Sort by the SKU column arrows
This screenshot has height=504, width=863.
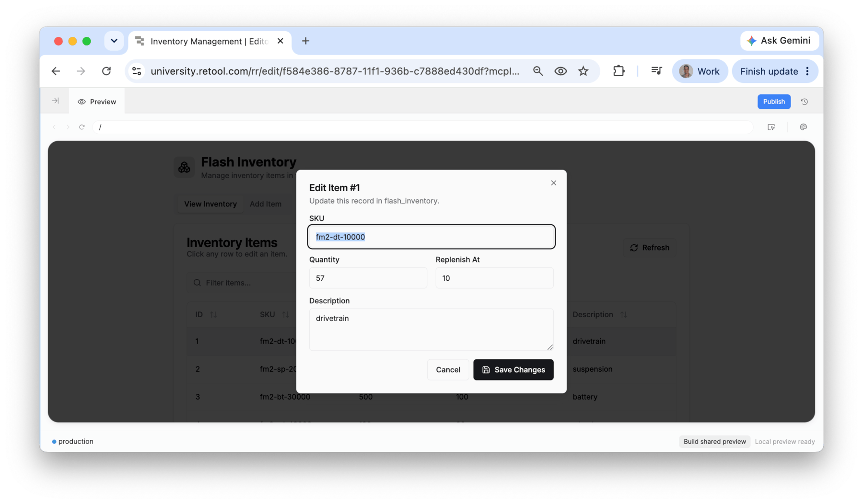coord(286,315)
